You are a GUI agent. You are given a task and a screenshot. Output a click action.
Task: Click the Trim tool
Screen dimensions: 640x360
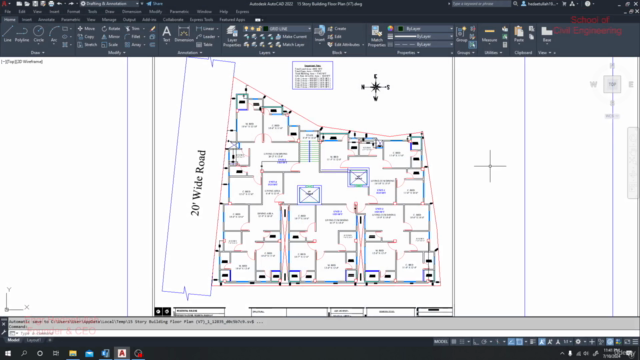[x=132, y=29]
